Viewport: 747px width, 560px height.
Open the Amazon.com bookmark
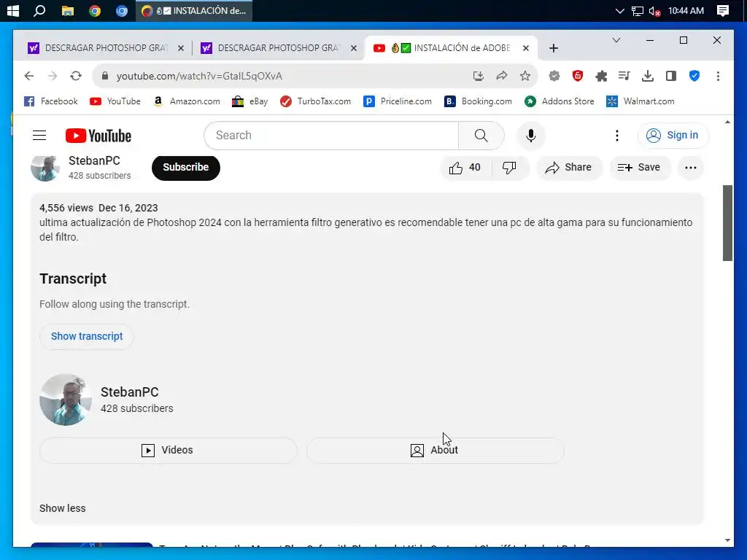tap(186, 101)
